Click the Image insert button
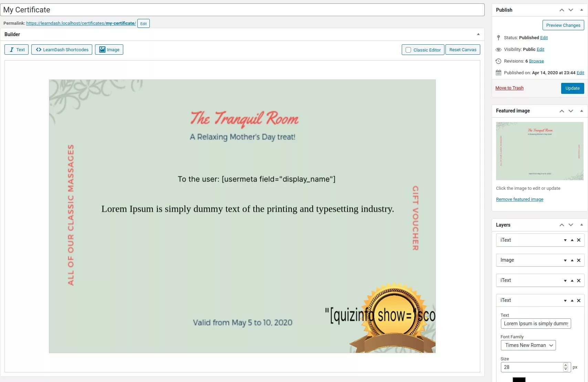This screenshot has height=382, width=588. click(109, 50)
